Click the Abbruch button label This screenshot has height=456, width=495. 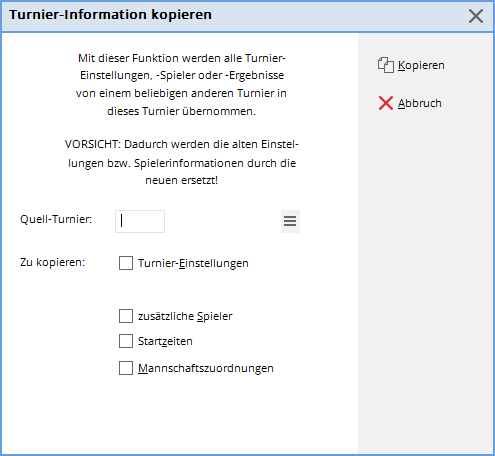(420, 103)
